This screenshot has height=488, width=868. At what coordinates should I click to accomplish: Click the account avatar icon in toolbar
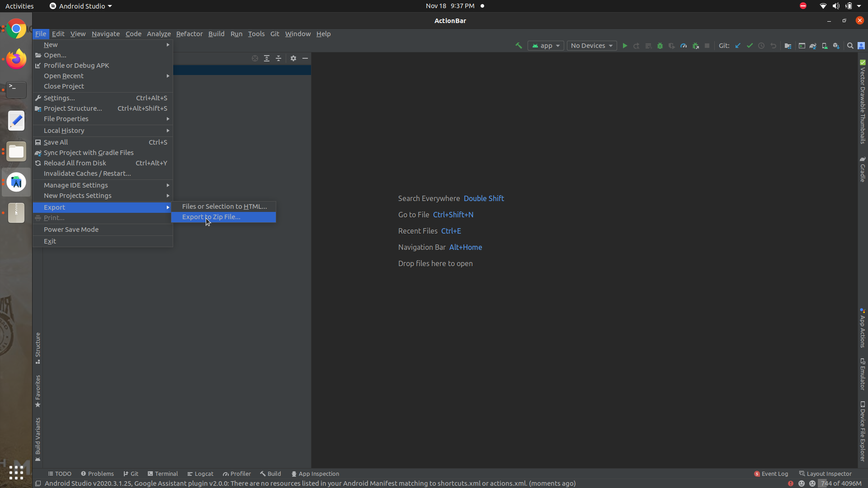pyautogui.click(x=861, y=46)
